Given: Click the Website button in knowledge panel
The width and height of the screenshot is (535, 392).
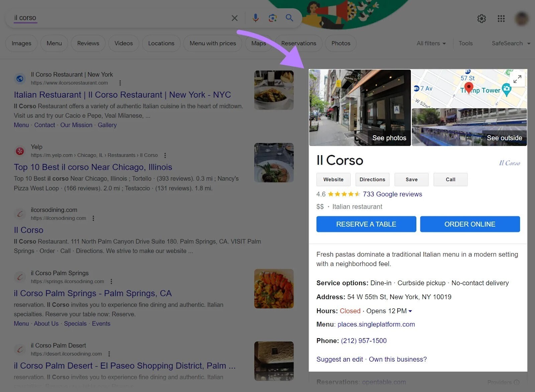Looking at the screenshot, I should pyautogui.click(x=333, y=180).
